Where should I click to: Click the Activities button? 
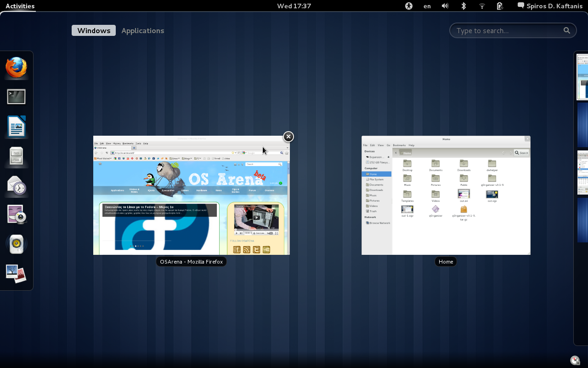(x=20, y=6)
